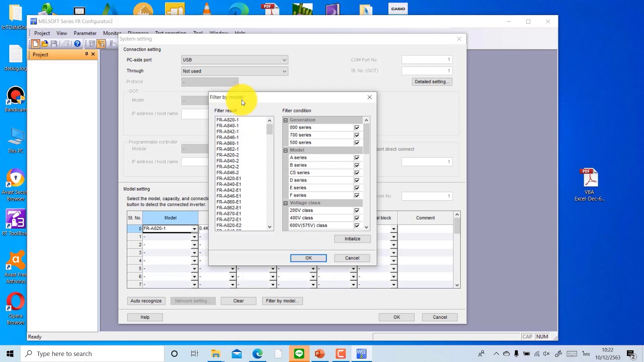Uncheck the E series model checkbox
Image resolution: width=644 pixels, height=362 pixels.
(x=357, y=188)
